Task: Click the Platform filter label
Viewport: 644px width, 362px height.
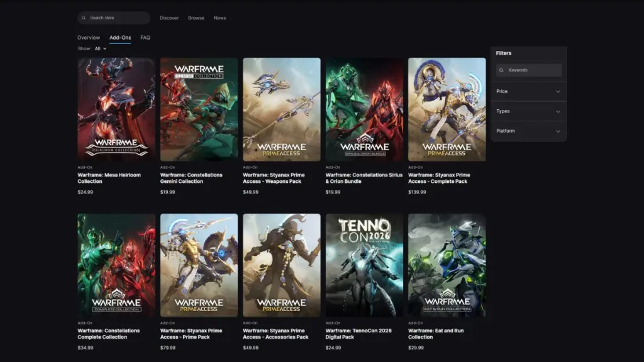Action: coord(505,131)
